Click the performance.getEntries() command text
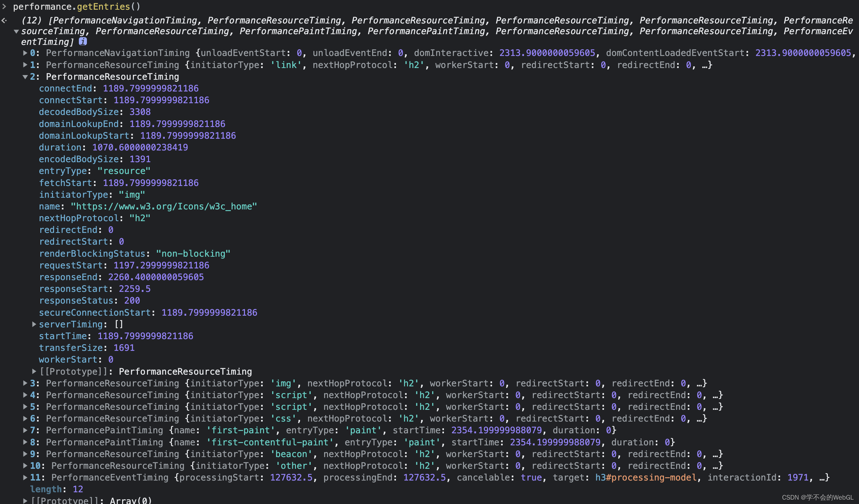This screenshot has width=859, height=504. pyautogui.click(x=77, y=6)
